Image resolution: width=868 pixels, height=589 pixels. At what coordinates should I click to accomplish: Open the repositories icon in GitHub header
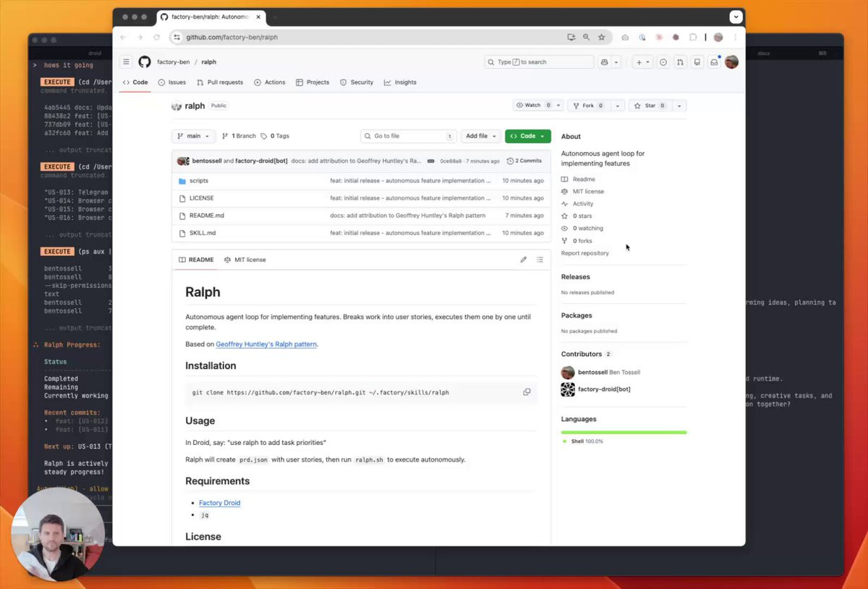tap(697, 62)
